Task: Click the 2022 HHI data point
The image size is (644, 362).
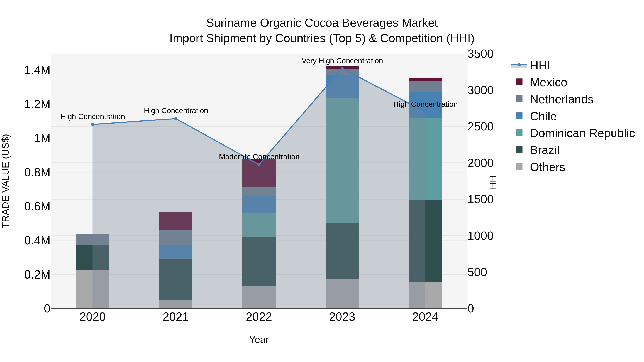Action: click(259, 165)
